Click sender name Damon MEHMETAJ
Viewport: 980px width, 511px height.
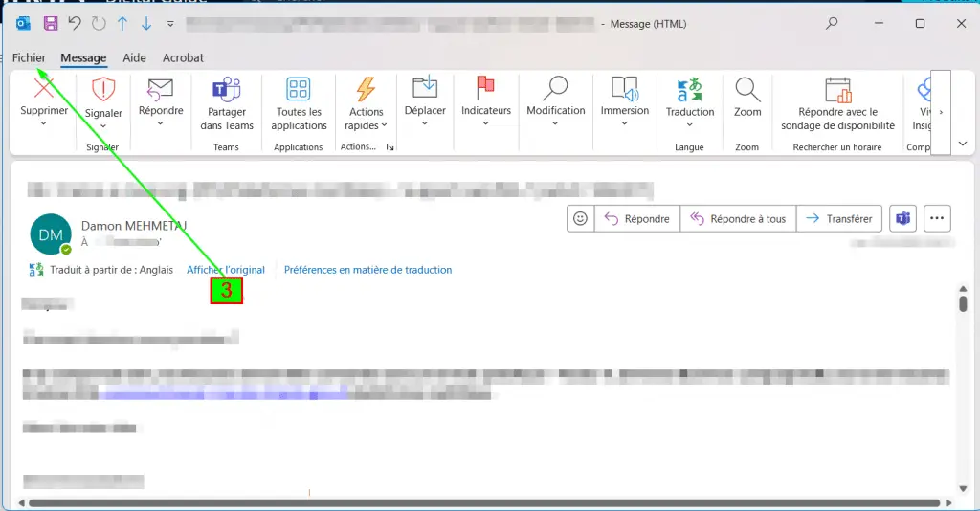point(134,226)
